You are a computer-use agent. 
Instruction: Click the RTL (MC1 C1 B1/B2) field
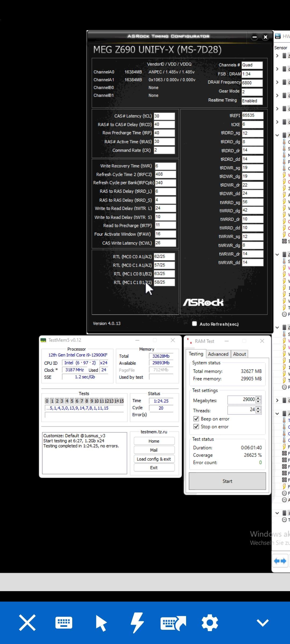[164, 282]
